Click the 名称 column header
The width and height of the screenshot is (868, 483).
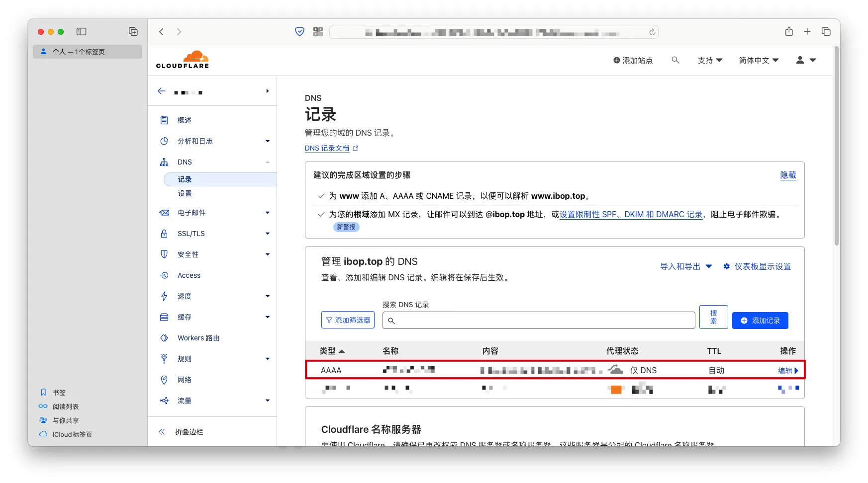(390, 351)
